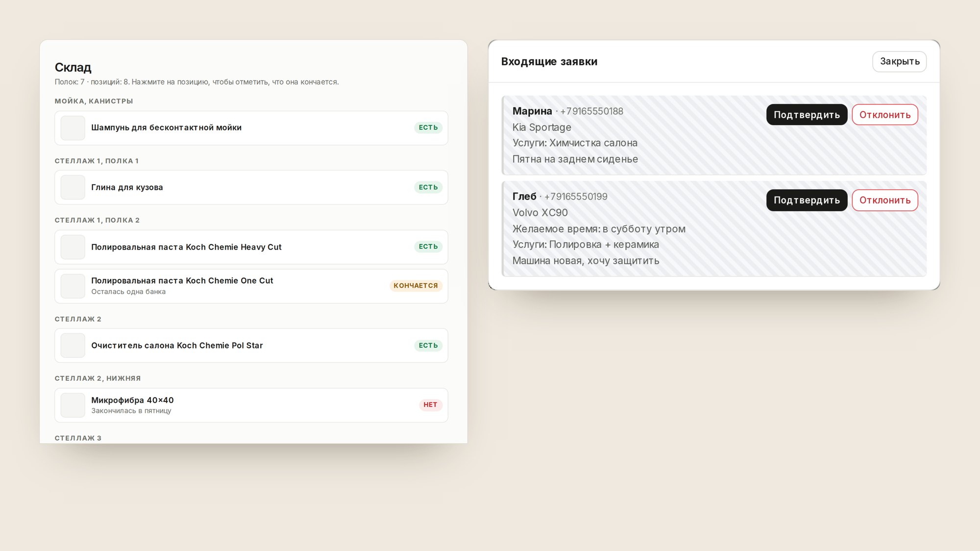980x551 pixels.
Task: Confirm Марина's Kia Sportage request
Action: pos(807,115)
